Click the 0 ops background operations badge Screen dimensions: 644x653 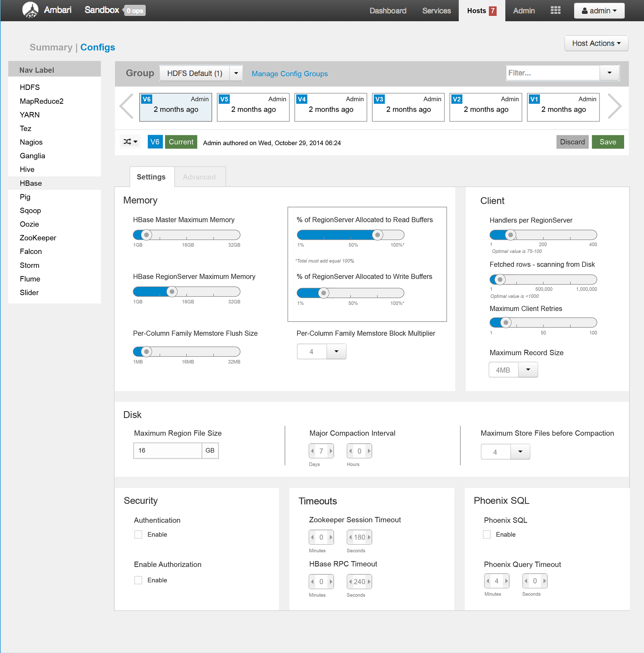coord(135,11)
